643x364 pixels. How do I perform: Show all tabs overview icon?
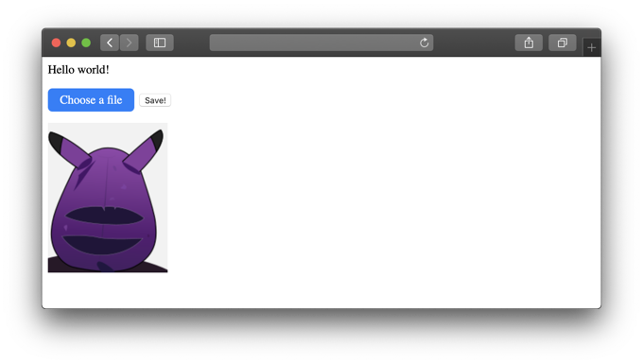[563, 43]
